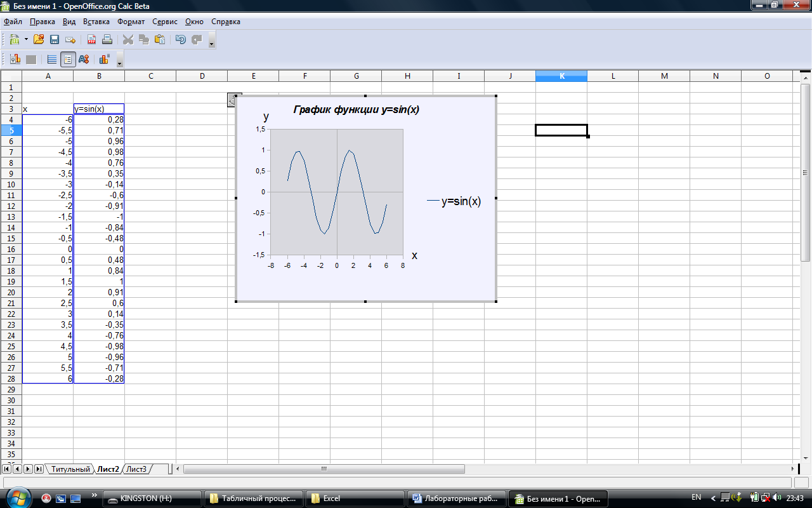Screen dimensions: 812x508
Task: Switch to KINGSTON (H:) taskbar window
Action: tap(152, 498)
